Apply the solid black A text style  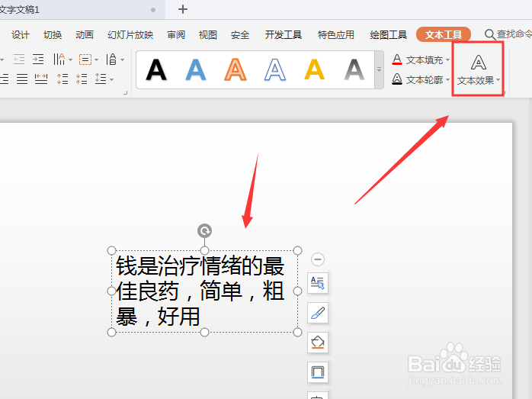click(x=156, y=70)
